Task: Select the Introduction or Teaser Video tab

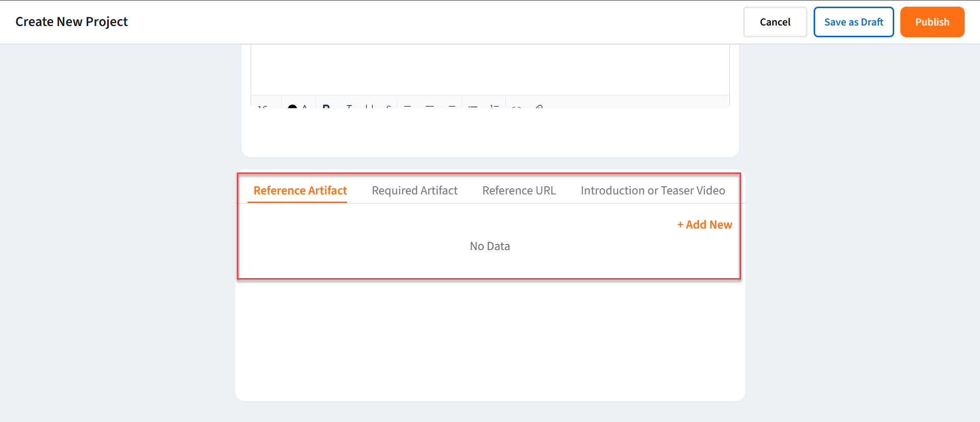Action: 652,191
